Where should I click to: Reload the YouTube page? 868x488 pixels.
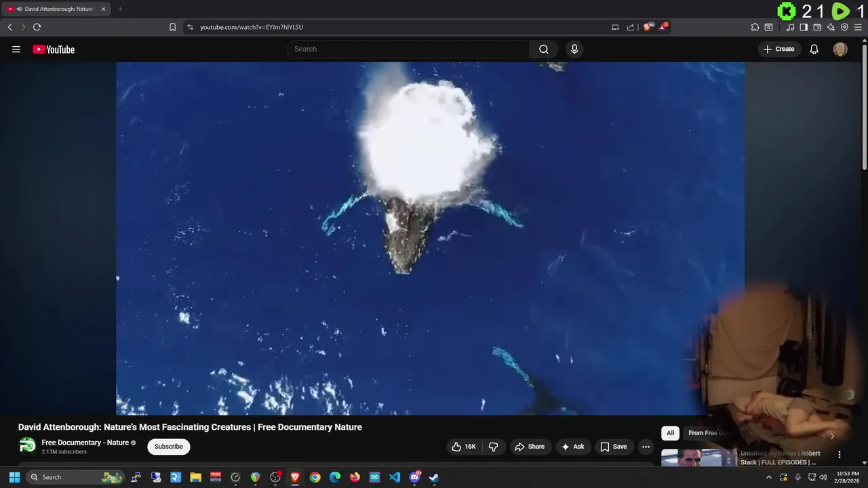[x=37, y=27]
